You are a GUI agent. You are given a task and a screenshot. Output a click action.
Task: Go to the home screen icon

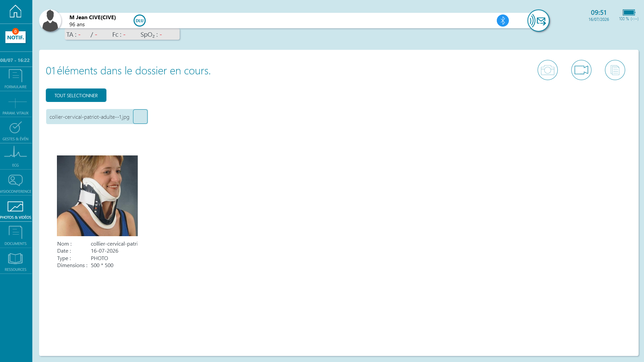pos(15,11)
